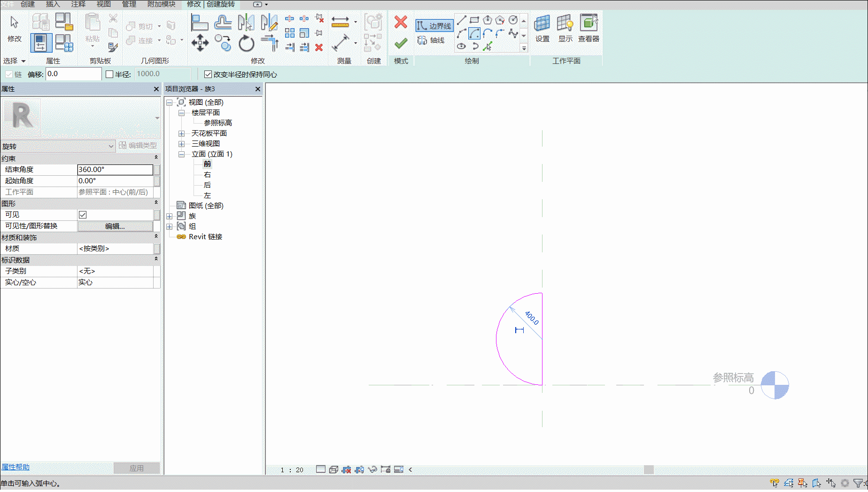
Task: Toggle the 半径 radius checkbox
Action: tap(109, 74)
